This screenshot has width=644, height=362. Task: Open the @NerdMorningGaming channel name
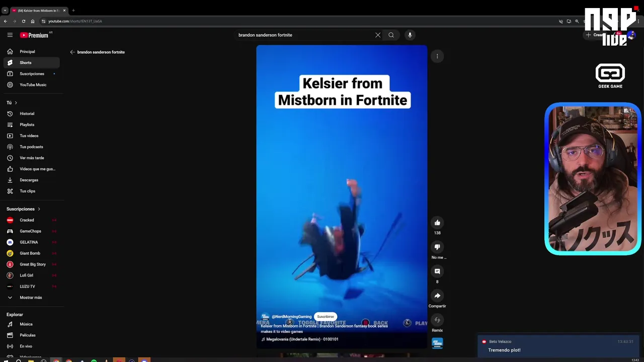pyautogui.click(x=291, y=317)
